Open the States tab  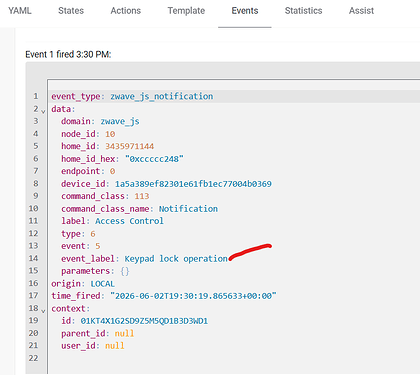click(x=71, y=11)
